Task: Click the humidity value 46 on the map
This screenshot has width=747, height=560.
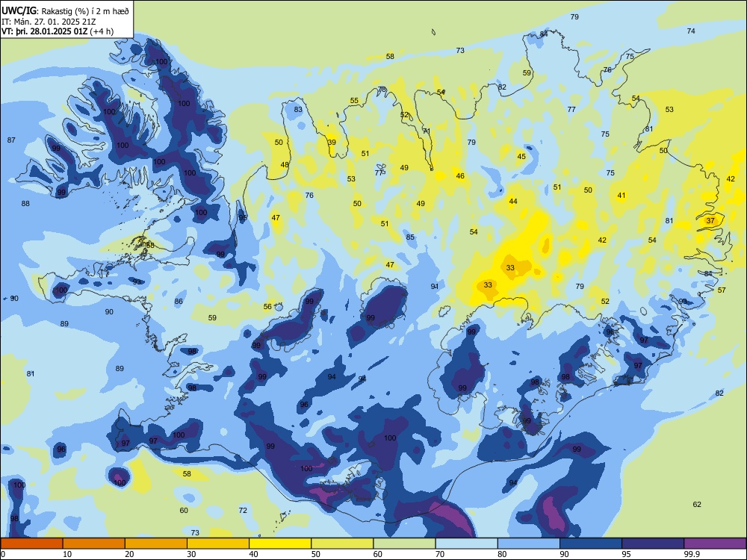Action: (460, 175)
